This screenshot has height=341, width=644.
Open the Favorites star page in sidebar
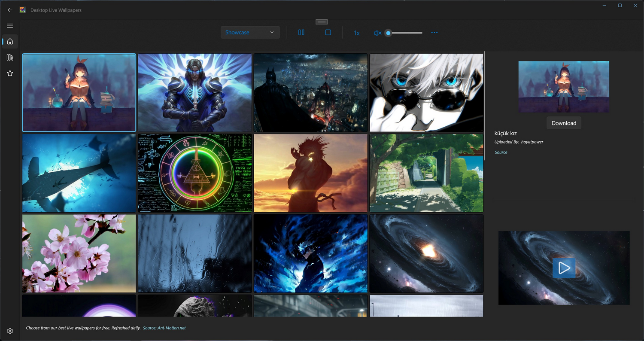(x=10, y=73)
